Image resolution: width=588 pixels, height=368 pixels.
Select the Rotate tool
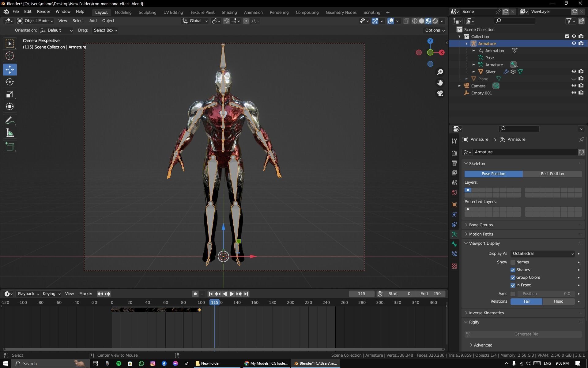(10, 82)
